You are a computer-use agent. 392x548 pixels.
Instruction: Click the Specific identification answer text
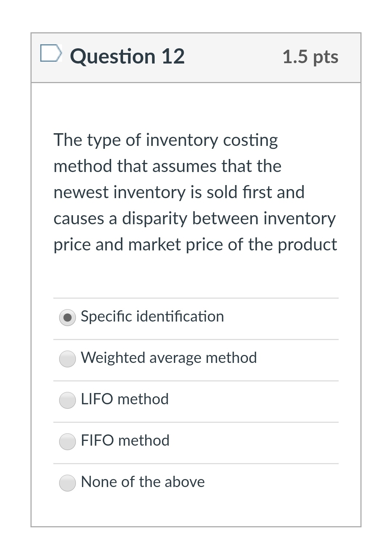coord(152,316)
